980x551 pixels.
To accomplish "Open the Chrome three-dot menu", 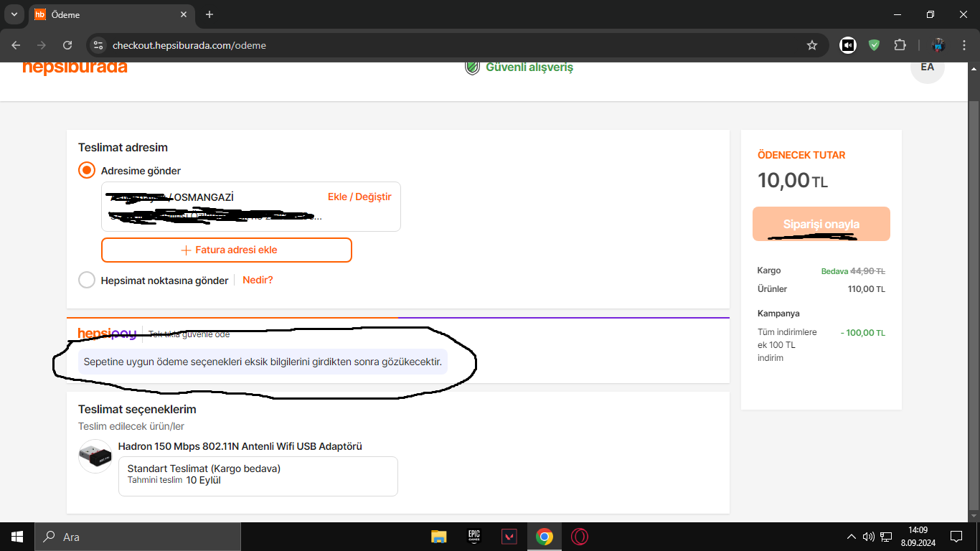I will click(x=964, y=45).
